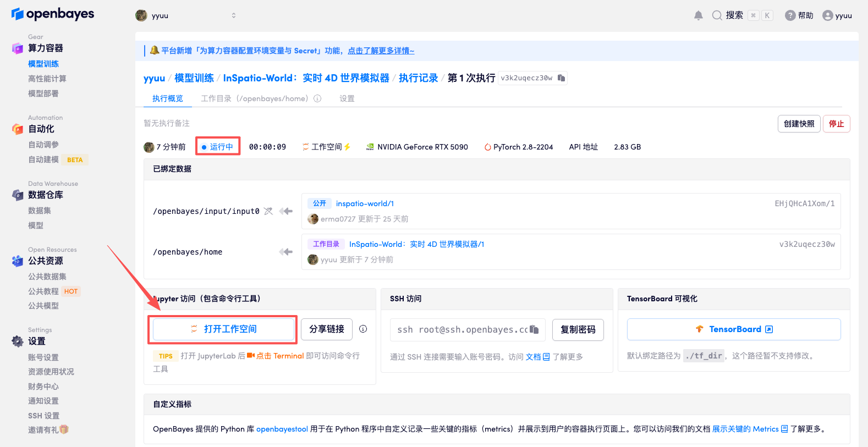Switch to the 执行概览 tab

(168, 98)
